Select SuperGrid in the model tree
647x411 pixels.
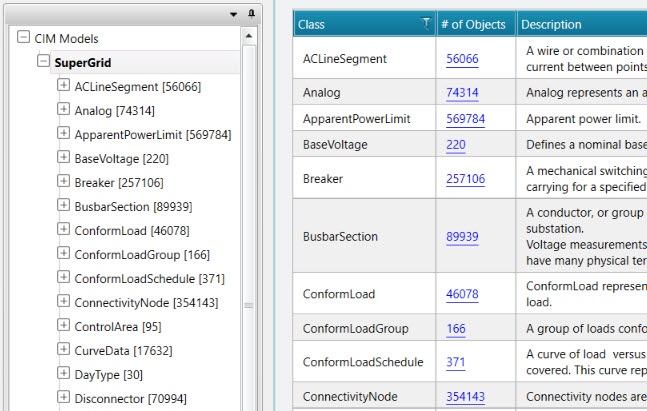coord(83,63)
